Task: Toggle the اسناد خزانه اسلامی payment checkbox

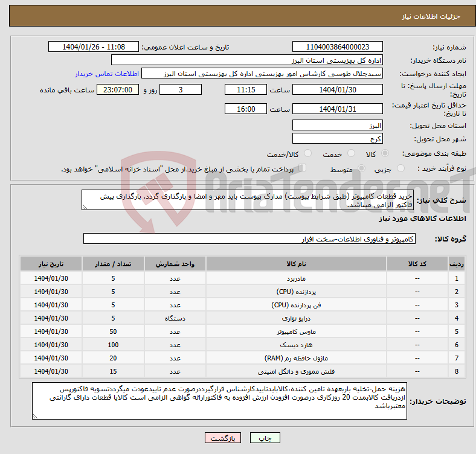Action: coord(303,168)
